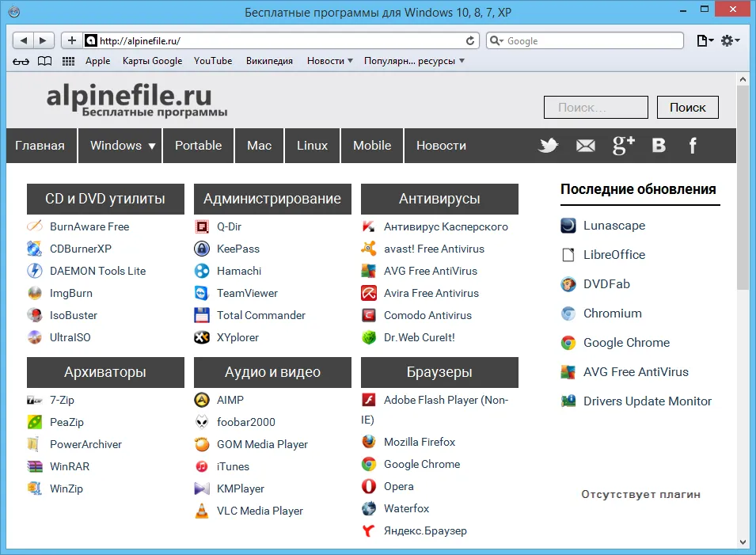Viewport: 756px width, 555px height.
Task: Open the Twitter bird icon link
Action: coord(548,145)
